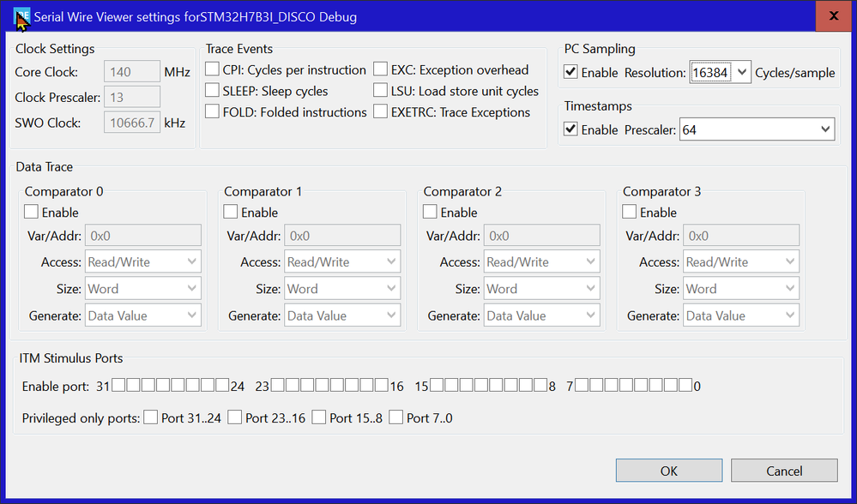Open Comparator 2 Access dropdown
The width and height of the screenshot is (857, 504).
point(541,261)
